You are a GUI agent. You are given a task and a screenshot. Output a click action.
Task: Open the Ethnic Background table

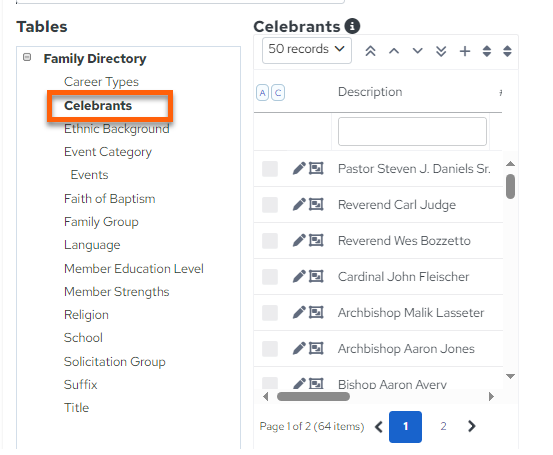coord(116,129)
